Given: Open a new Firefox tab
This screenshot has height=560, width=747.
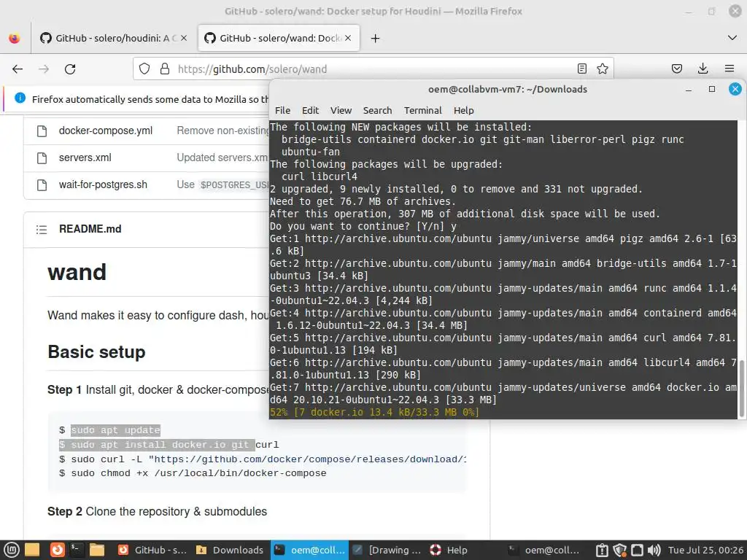Looking at the screenshot, I should click(x=376, y=38).
